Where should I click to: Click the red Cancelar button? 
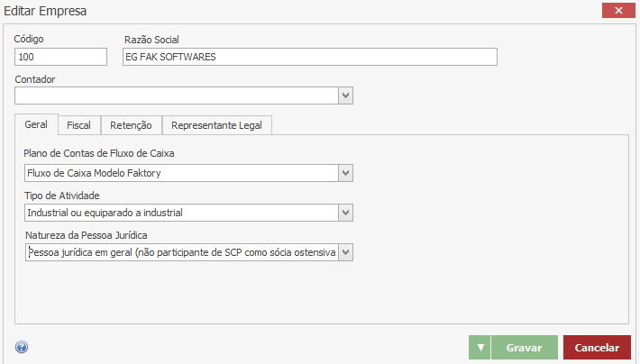[596, 348]
